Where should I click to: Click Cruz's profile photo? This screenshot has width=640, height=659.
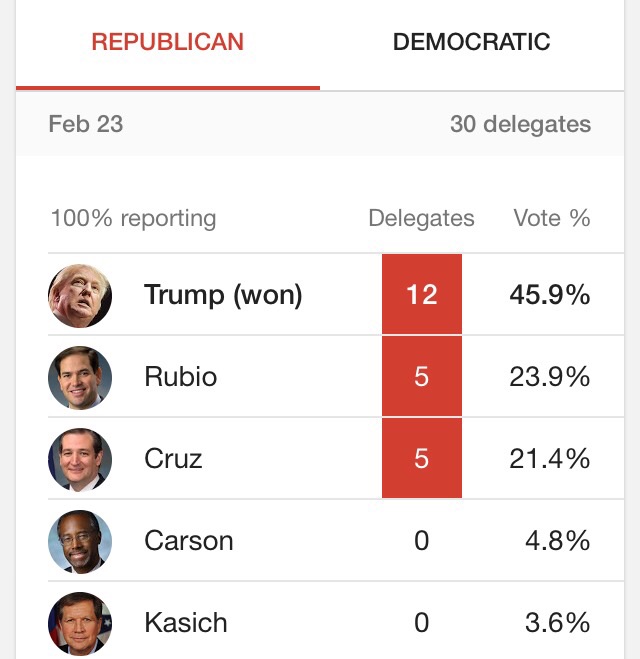[80, 459]
